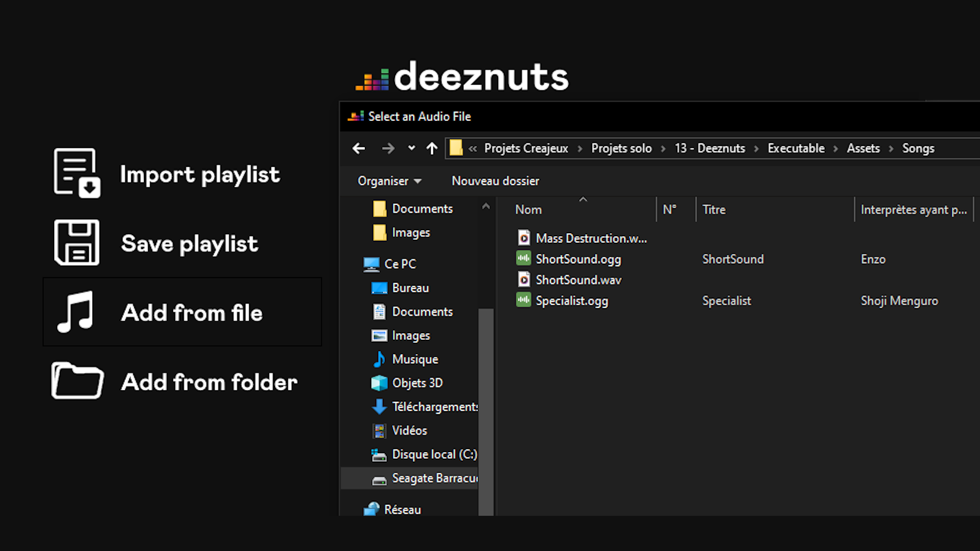Screen dimensions: 980x551
Task: Select Disque local (C:) in navigation pane
Action: (x=434, y=455)
